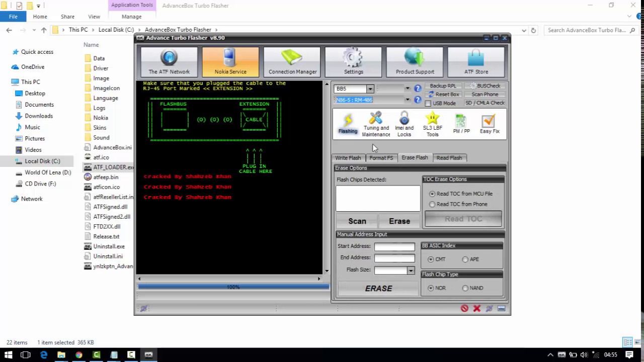Click the log panel horizontal scrollbar
Image resolution: width=644 pixels, height=362 pixels.
[x=229, y=279]
